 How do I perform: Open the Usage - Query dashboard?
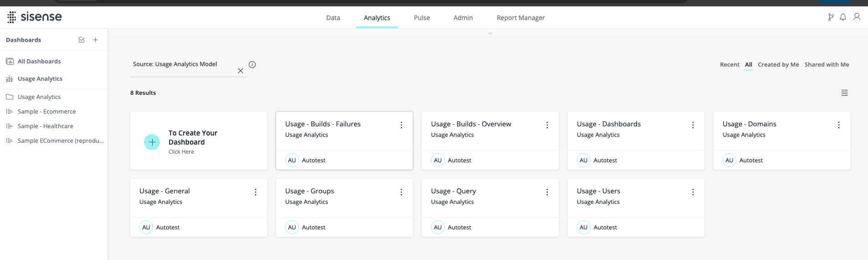click(x=453, y=191)
